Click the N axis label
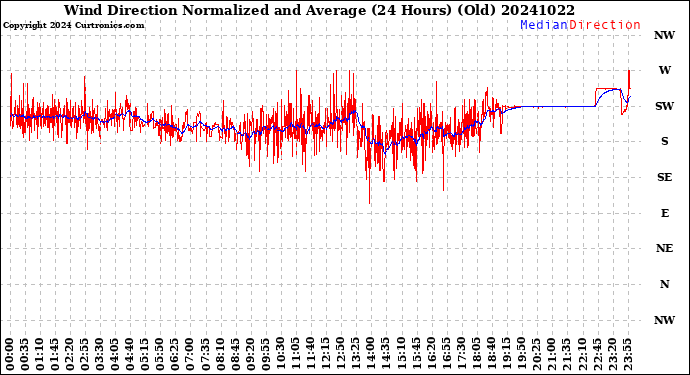The image size is (690, 375). pyautogui.click(x=664, y=284)
